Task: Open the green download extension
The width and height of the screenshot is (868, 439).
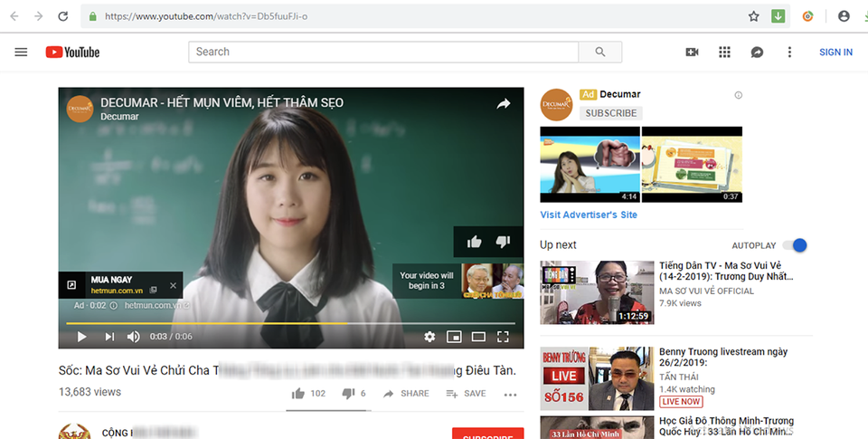Action: pyautogui.click(x=778, y=16)
